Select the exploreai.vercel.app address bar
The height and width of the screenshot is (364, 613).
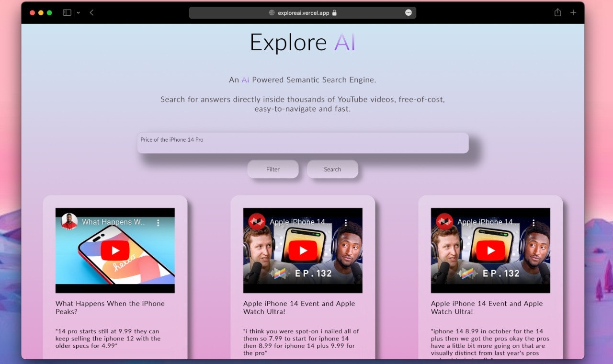coord(303,13)
